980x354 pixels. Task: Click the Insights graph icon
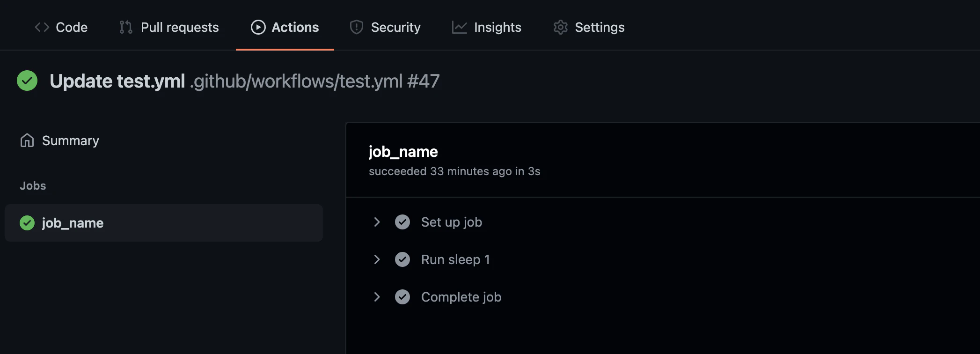click(x=460, y=27)
